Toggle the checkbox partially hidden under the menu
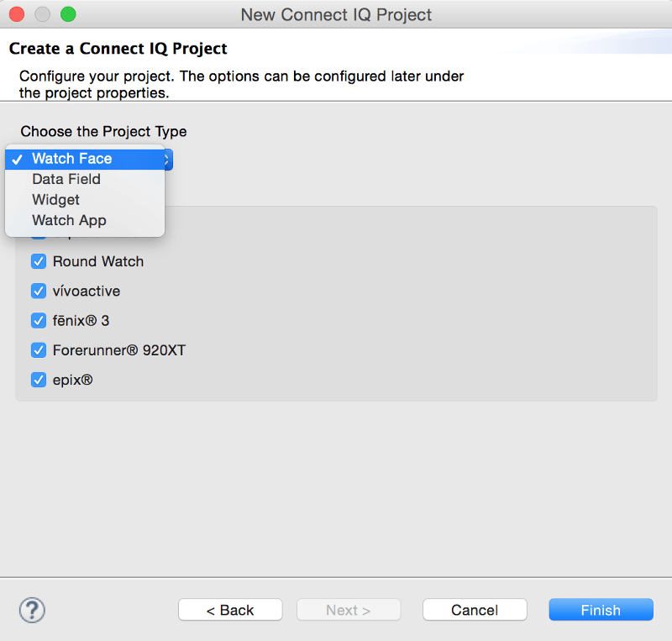The height and width of the screenshot is (641, 672). click(39, 237)
